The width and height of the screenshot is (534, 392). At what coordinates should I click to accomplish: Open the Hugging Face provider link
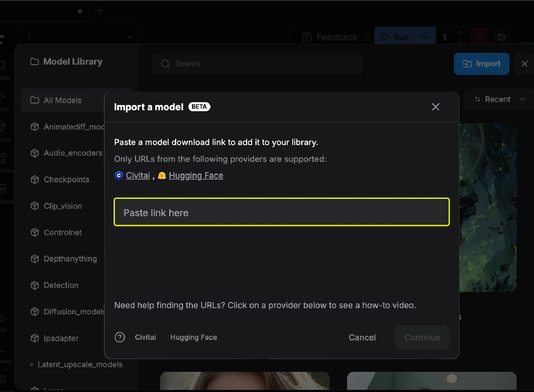196,175
